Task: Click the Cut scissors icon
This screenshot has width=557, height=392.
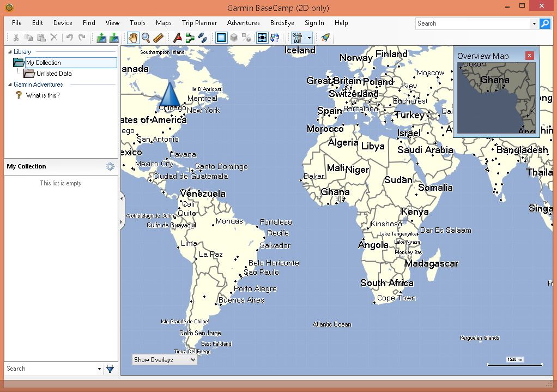Action: [16, 37]
